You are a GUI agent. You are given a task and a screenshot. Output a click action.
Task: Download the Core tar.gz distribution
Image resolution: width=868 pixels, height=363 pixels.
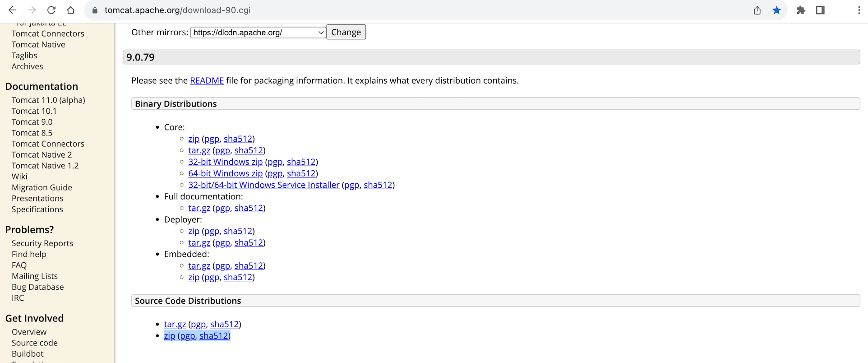(199, 150)
